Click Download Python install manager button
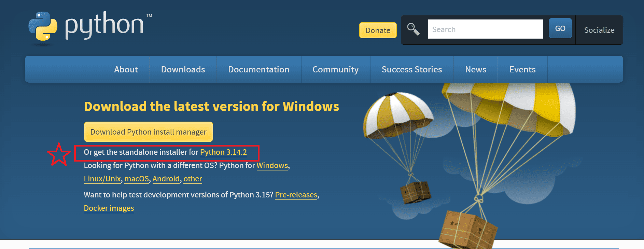 coord(148,132)
